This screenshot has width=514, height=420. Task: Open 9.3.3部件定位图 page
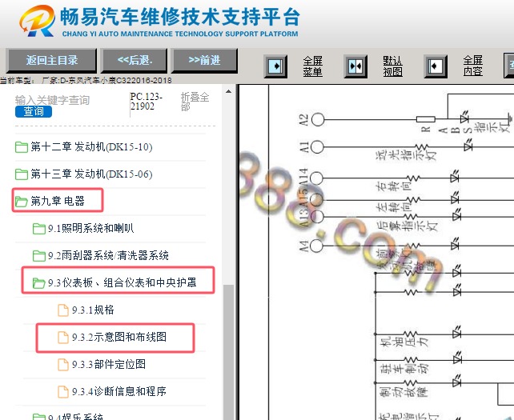point(109,364)
